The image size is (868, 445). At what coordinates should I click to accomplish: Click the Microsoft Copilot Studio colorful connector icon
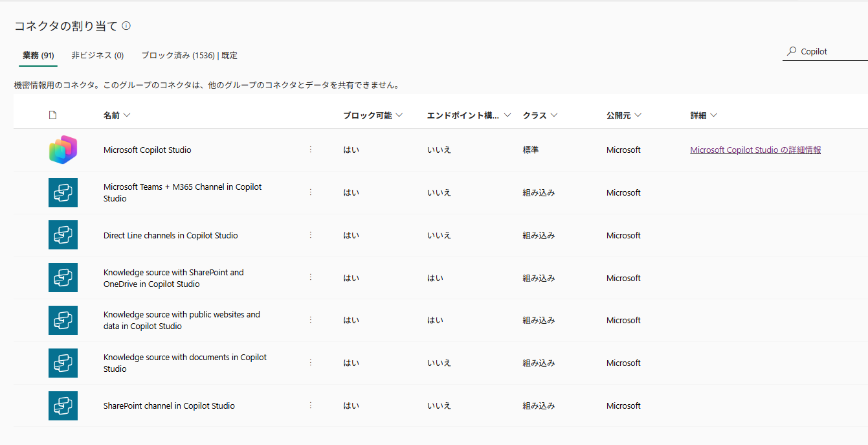coord(63,150)
